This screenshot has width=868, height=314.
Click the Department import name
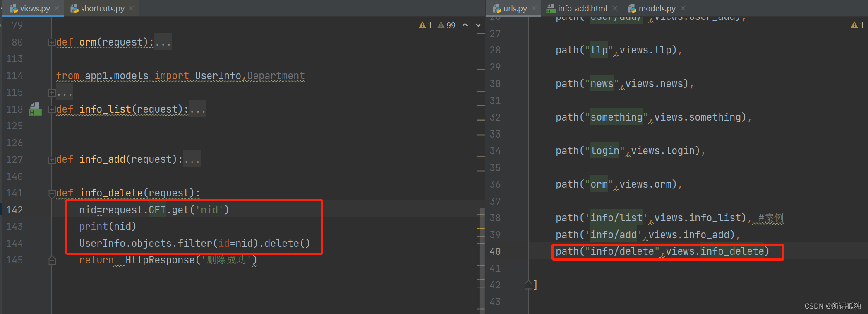(276, 76)
